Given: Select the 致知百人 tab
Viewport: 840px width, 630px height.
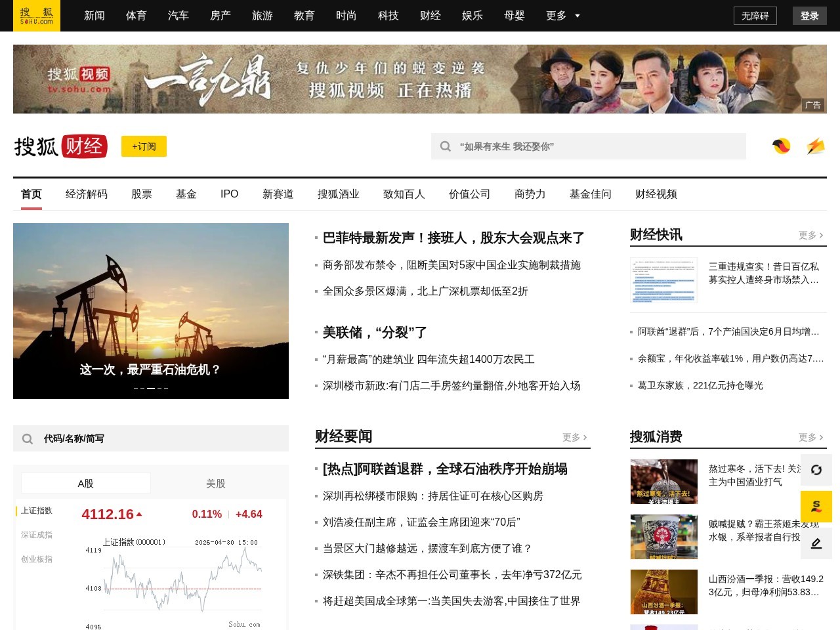Looking at the screenshot, I should [404, 194].
